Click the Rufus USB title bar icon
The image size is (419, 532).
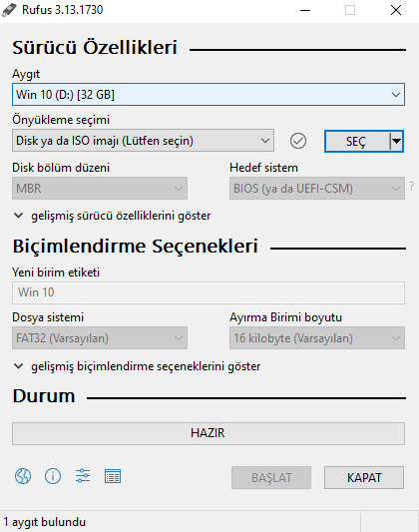[9, 10]
